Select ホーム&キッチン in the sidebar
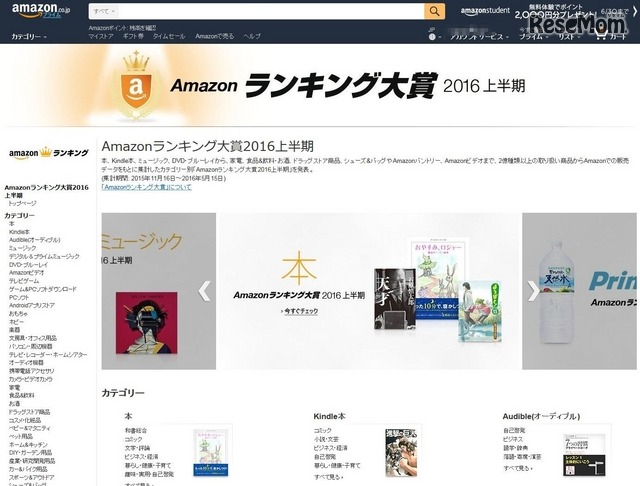 28,444
